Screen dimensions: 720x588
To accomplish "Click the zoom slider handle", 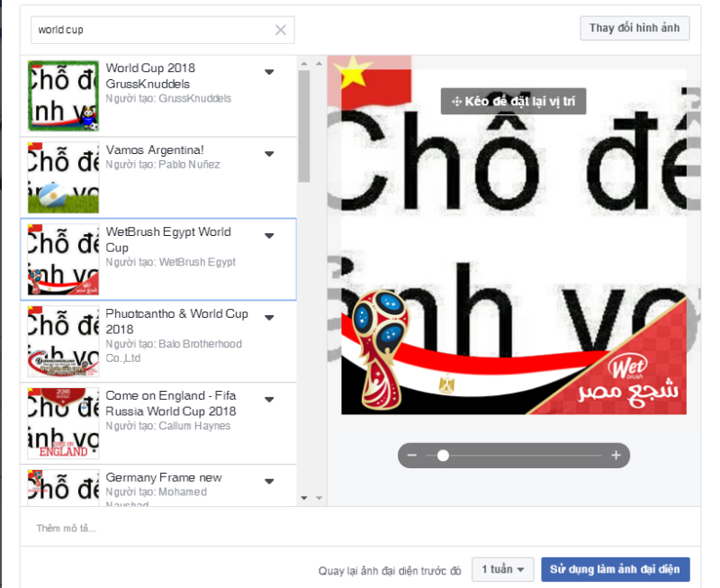I will [x=443, y=456].
